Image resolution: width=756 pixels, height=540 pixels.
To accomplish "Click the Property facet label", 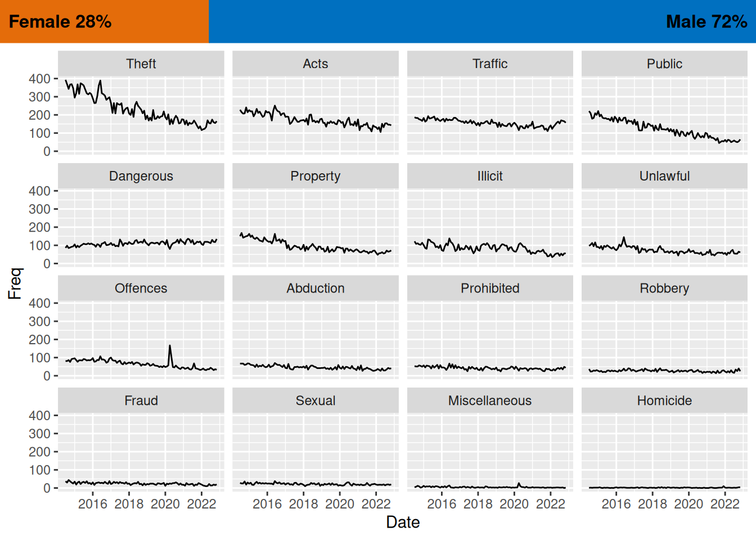I will pos(316,176).
